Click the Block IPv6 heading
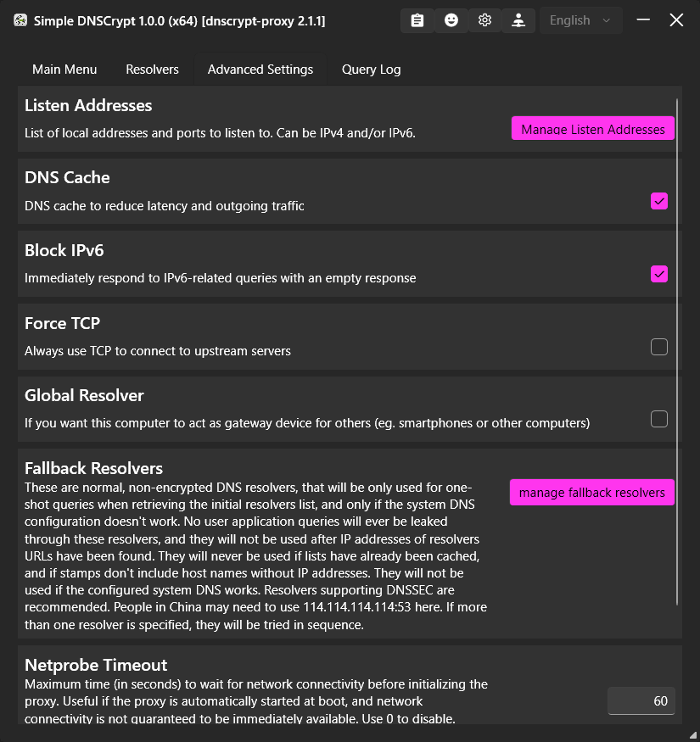This screenshot has height=742, width=700. coord(64,250)
